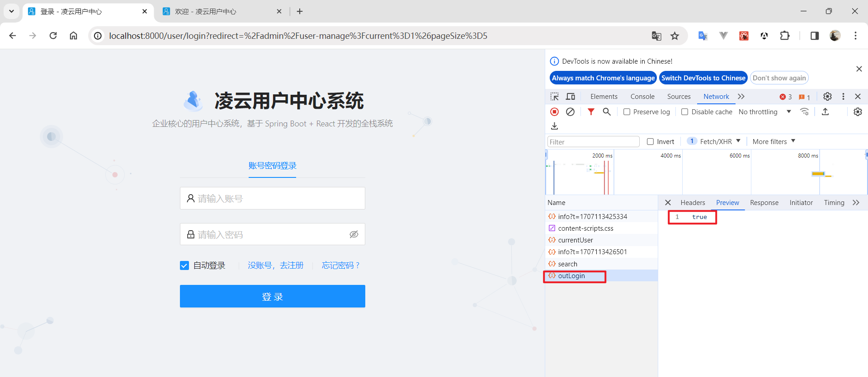This screenshot has width=868, height=377.
Task: Stop recording network log
Action: pos(554,112)
